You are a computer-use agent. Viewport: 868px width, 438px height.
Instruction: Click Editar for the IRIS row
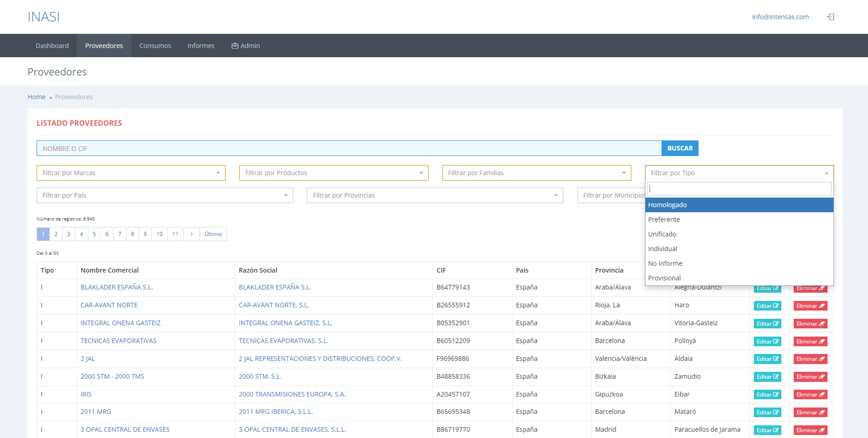click(x=767, y=395)
